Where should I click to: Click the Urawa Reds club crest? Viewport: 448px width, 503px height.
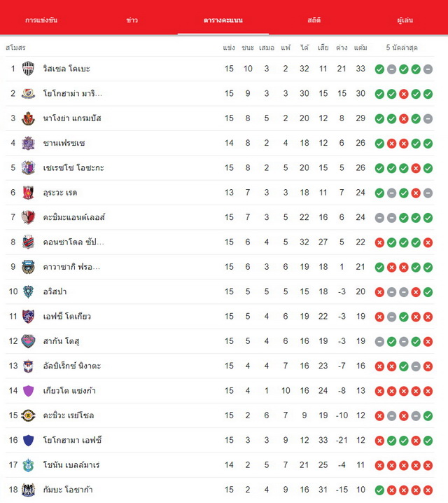(28, 193)
